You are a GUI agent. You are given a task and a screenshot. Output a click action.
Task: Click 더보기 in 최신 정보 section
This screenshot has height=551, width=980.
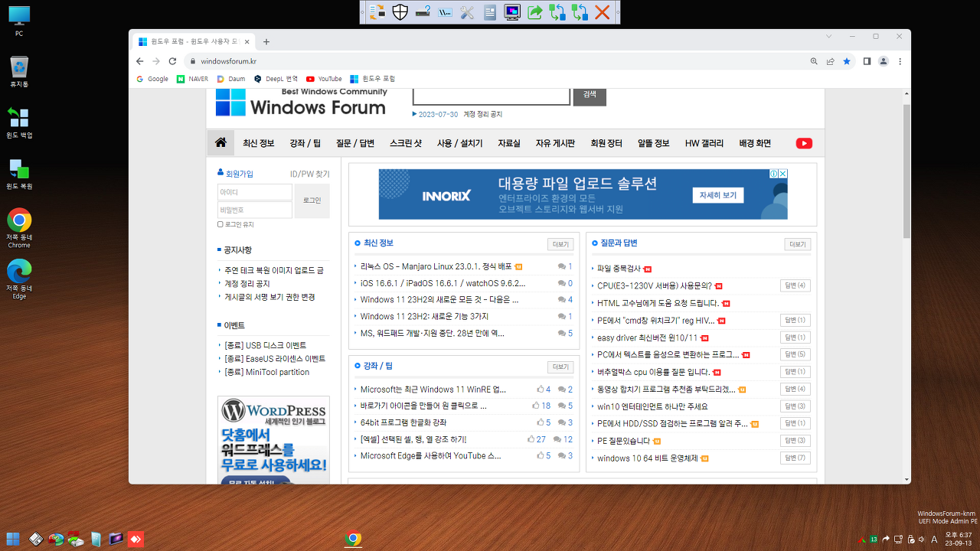click(560, 245)
